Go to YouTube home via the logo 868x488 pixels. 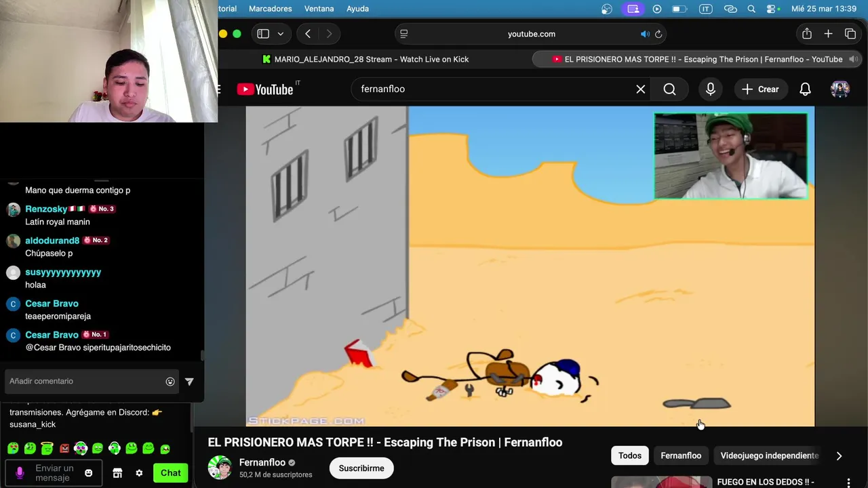click(266, 89)
